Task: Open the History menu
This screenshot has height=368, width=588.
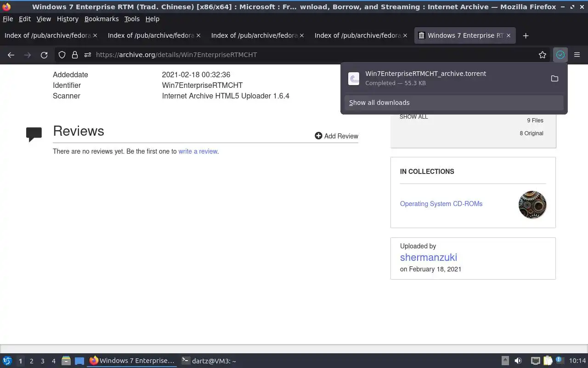Action: [x=68, y=19]
